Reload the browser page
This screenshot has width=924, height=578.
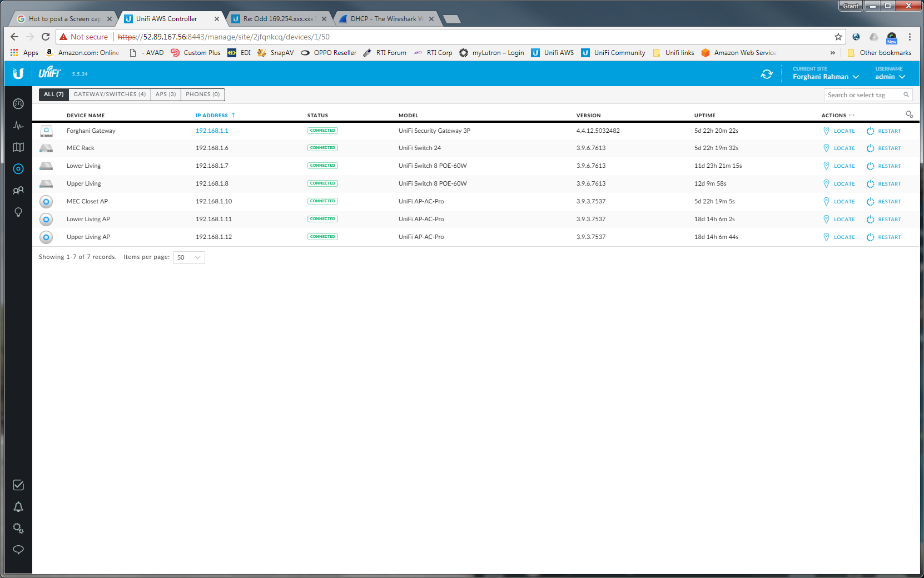click(46, 37)
